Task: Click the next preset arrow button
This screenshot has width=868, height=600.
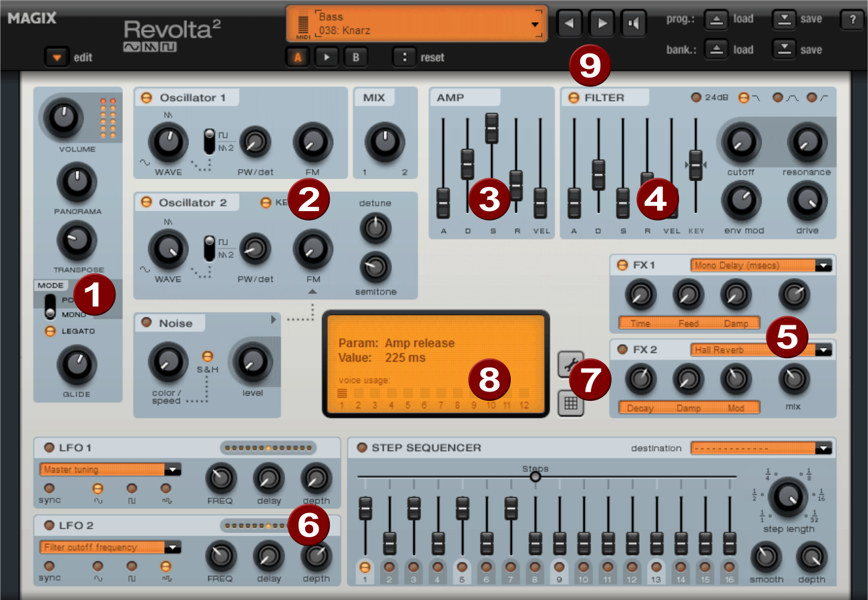Action: click(x=602, y=23)
